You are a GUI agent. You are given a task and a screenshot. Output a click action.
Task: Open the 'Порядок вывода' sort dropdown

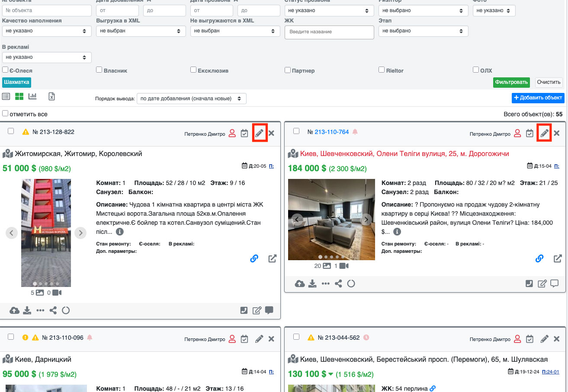(x=191, y=99)
